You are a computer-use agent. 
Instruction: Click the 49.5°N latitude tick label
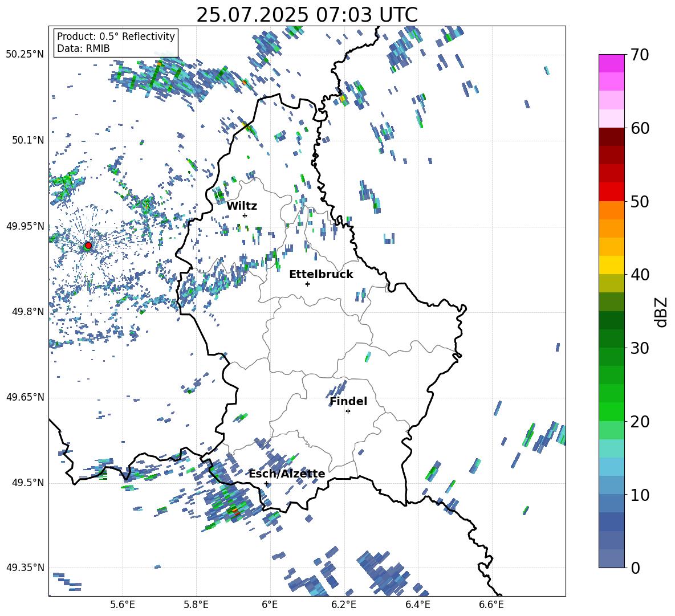(x=27, y=483)
